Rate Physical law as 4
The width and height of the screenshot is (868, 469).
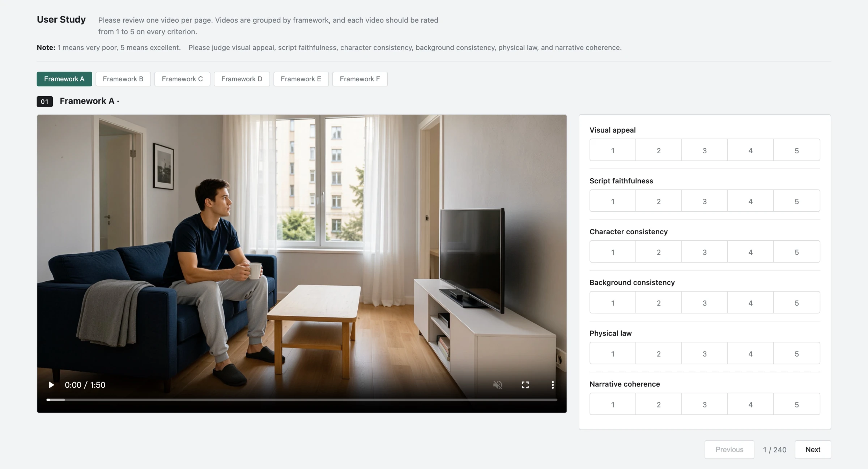[x=750, y=353]
